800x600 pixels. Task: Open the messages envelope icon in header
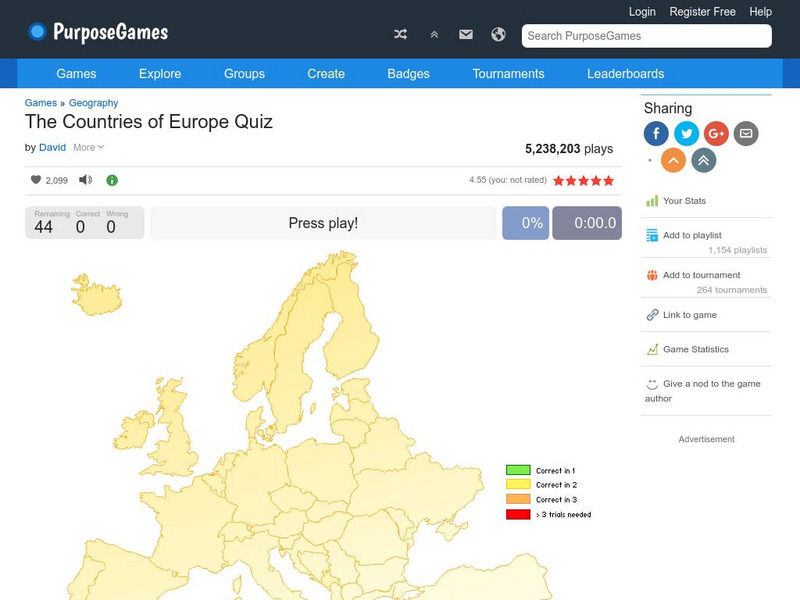[x=466, y=35]
